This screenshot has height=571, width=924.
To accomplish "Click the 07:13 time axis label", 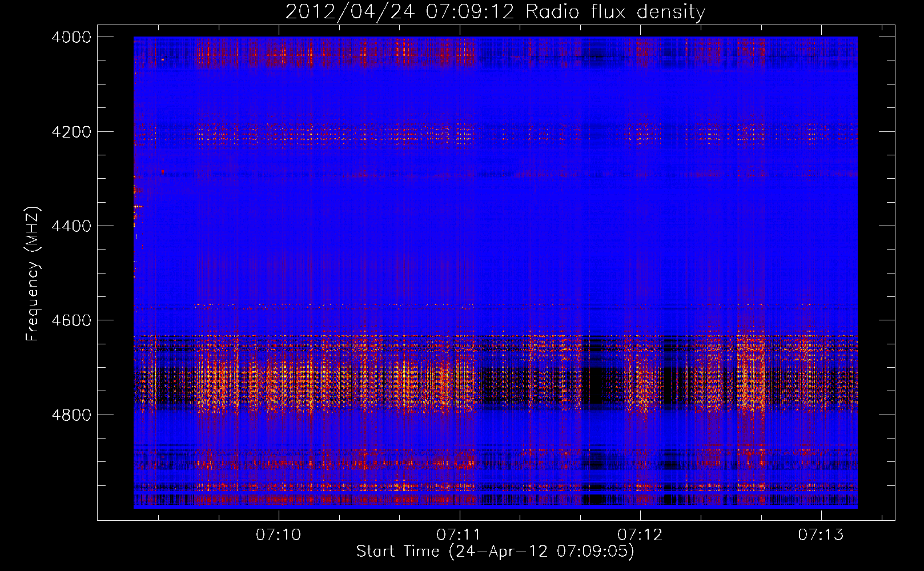I will click(x=821, y=534).
